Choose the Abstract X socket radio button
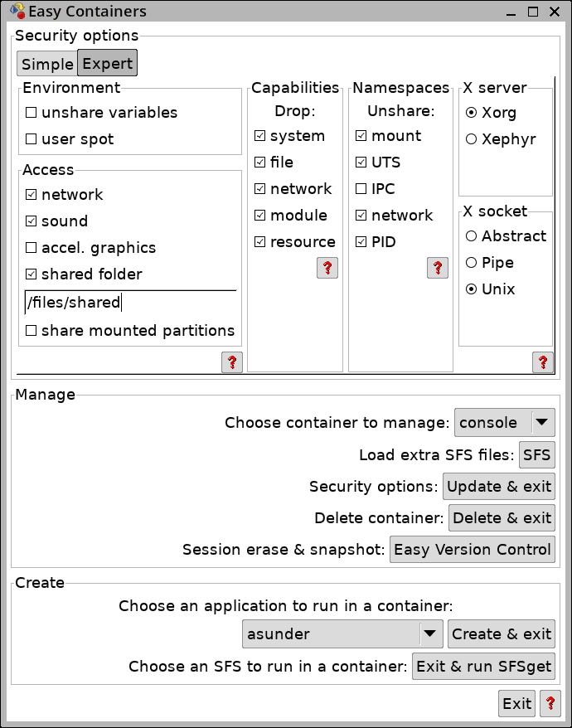572x728 pixels. coord(471,235)
